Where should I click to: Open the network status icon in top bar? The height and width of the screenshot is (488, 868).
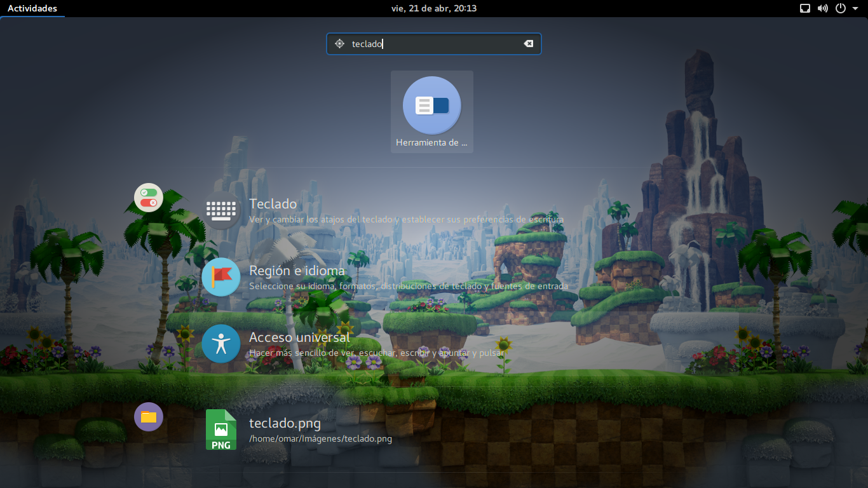(805, 8)
